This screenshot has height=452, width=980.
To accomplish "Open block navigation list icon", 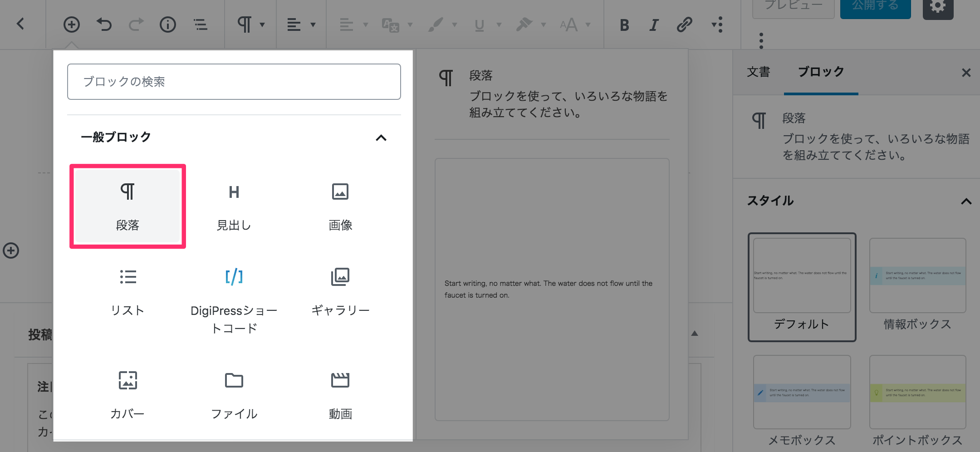I will point(200,25).
